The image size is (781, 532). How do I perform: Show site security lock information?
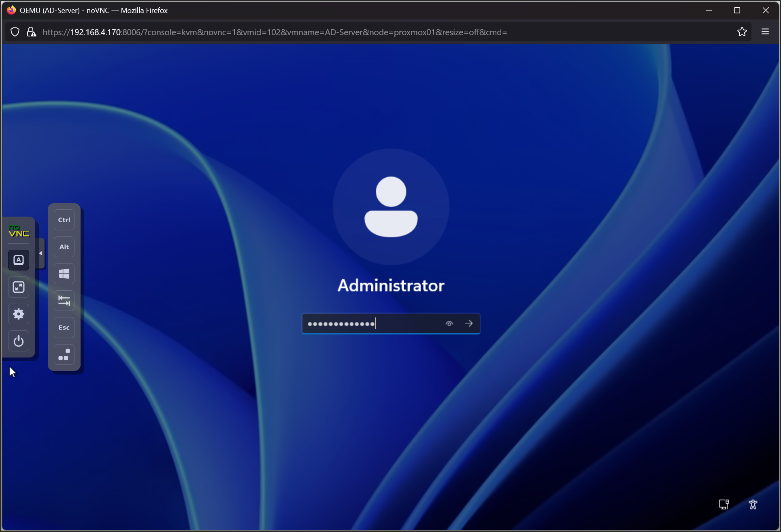[31, 32]
